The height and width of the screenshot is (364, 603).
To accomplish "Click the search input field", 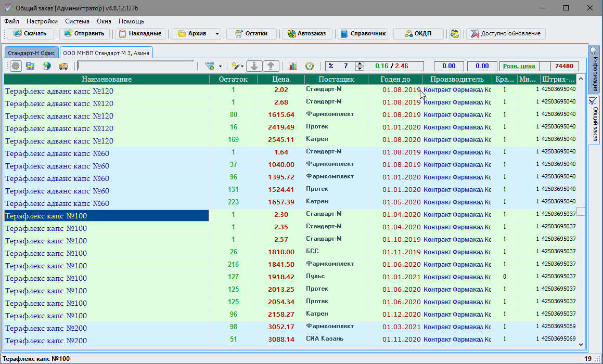I will click(x=136, y=66).
